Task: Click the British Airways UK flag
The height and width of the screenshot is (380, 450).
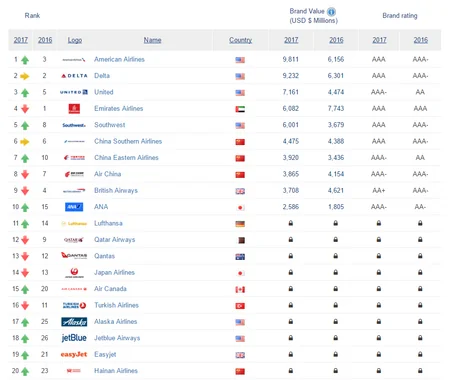Action: click(x=240, y=191)
